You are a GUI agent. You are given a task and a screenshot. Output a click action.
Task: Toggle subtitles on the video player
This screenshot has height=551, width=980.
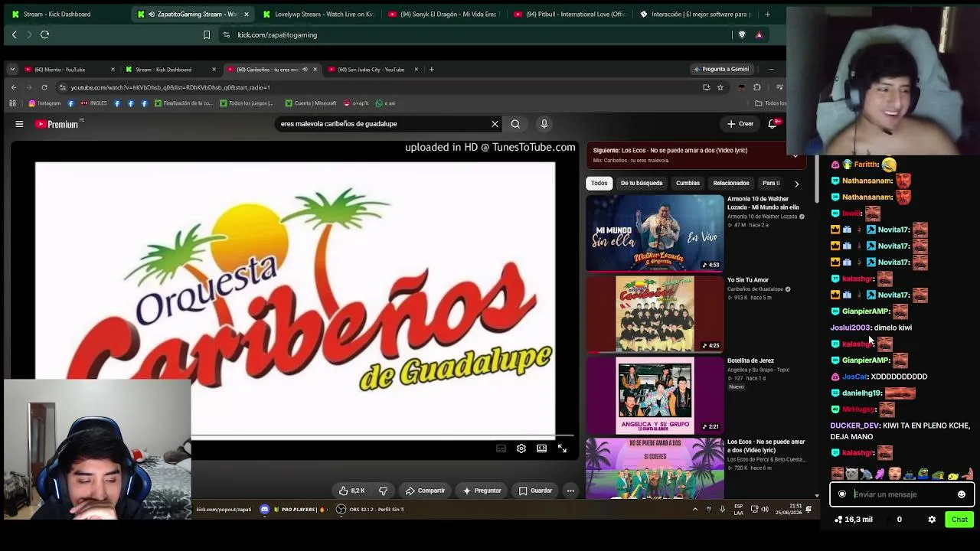pyautogui.click(x=501, y=448)
